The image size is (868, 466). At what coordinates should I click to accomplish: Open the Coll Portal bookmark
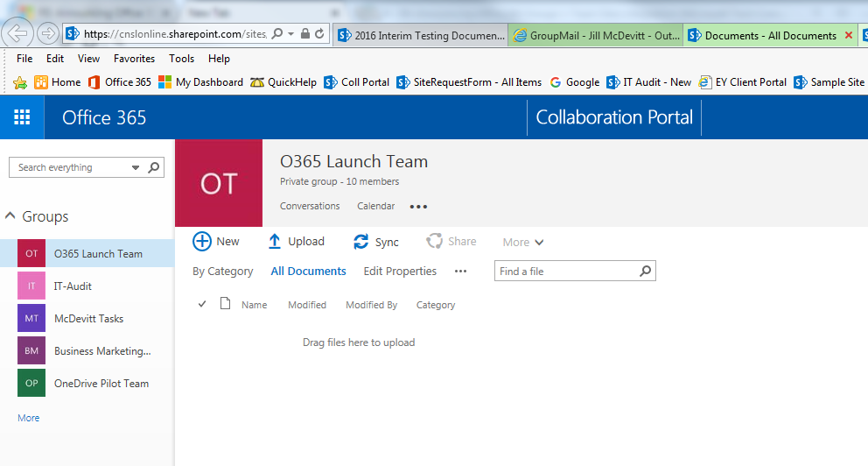point(357,82)
